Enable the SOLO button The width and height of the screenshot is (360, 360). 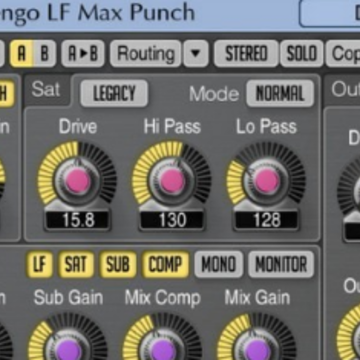pyautogui.click(x=301, y=53)
